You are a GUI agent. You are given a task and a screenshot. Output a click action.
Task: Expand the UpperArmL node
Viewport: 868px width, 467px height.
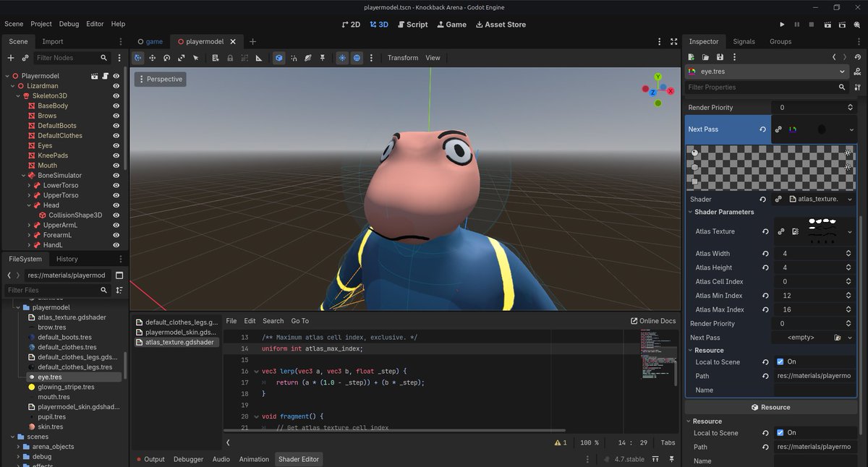click(x=30, y=226)
